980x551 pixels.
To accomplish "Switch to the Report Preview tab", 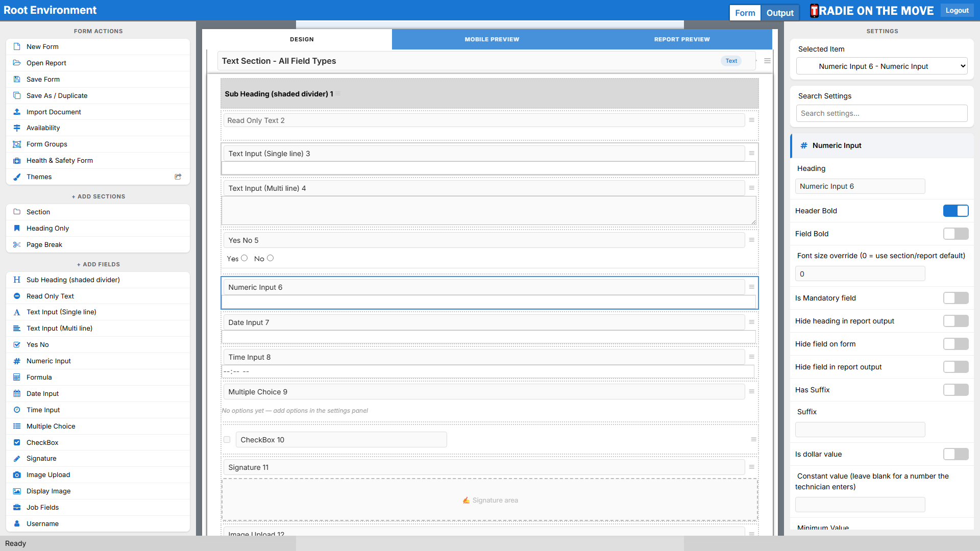I will [682, 39].
